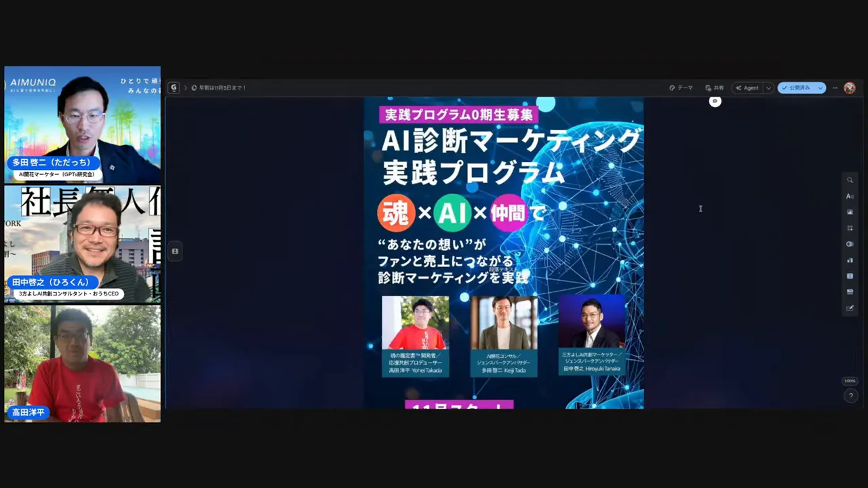Click the 共有 (share) button
The height and width of the screenshot is (488, 868).
coord(715,87)
